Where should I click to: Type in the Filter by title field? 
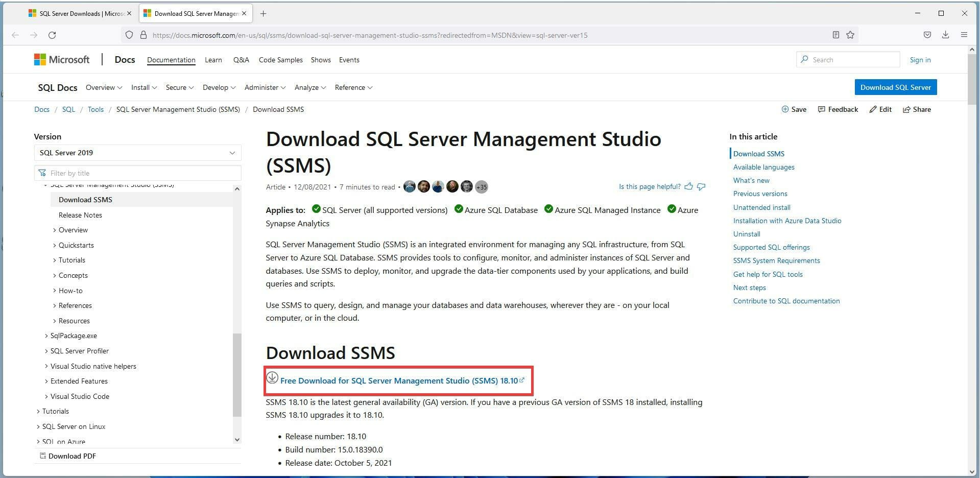coord(138,173)
